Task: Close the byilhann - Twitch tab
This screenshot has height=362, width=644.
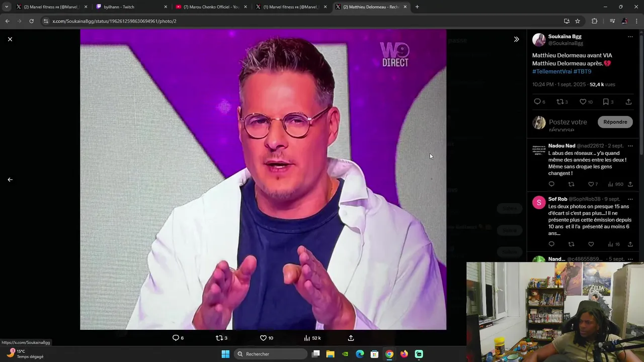Action: click(x=166, y=7)
